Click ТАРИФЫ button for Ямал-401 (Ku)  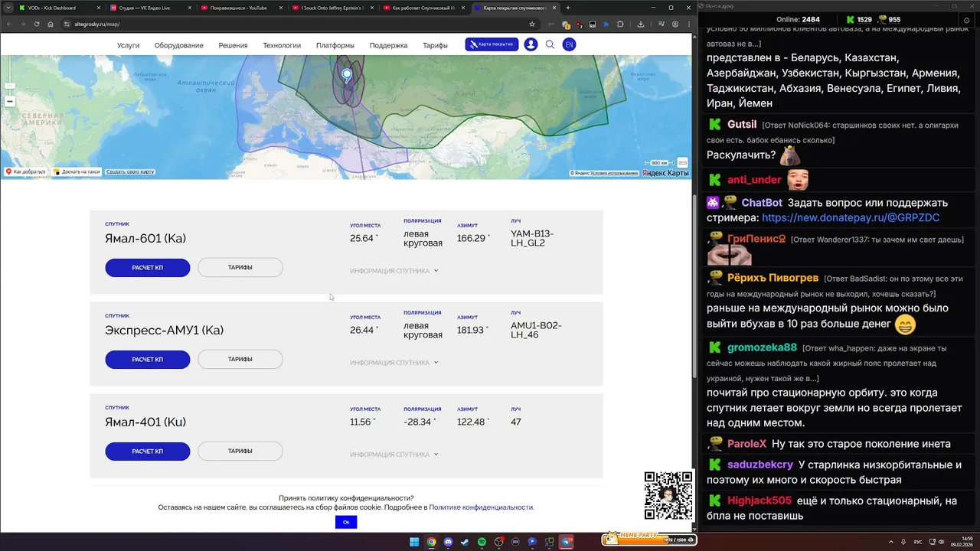(240, 452)
